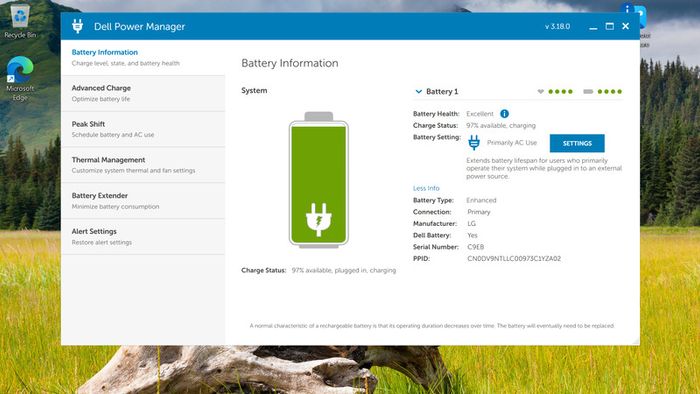Click the Connection value Primary
700x394 pixels.
(479, 212)
